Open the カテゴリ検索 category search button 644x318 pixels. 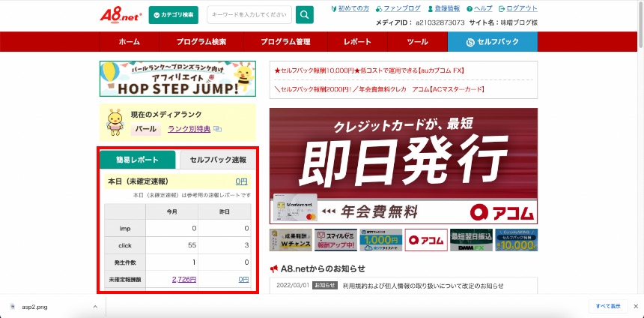(173, 15)
